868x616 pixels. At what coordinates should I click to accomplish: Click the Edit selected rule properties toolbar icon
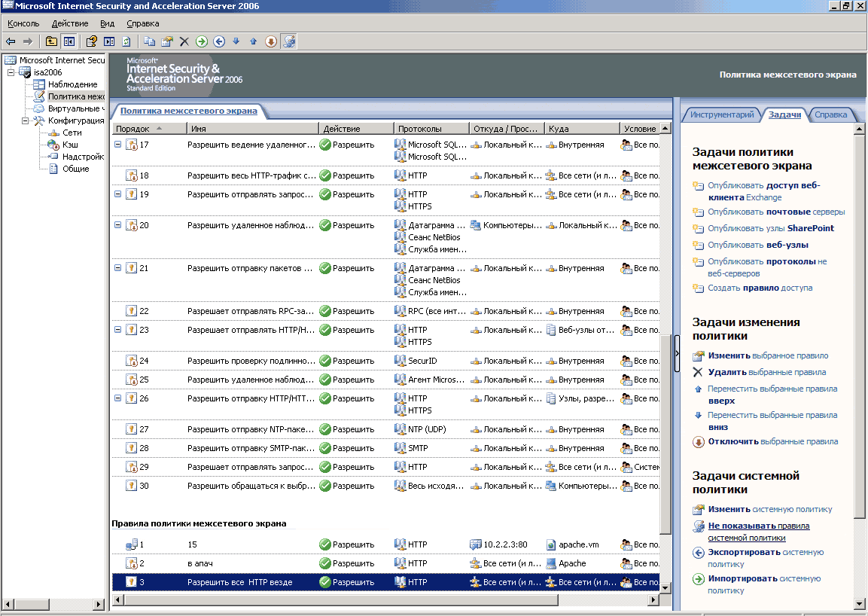(166, 41)
